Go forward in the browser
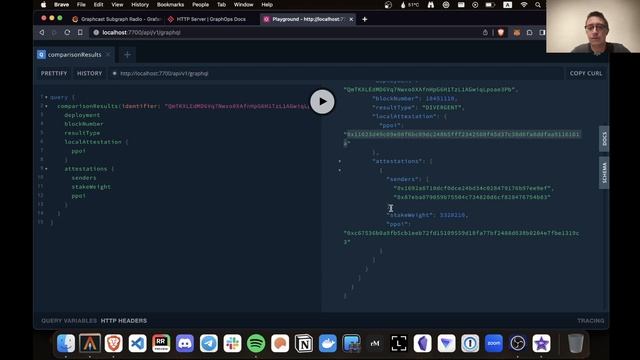This screenshot has width=640, height=360. click(54, 32)
